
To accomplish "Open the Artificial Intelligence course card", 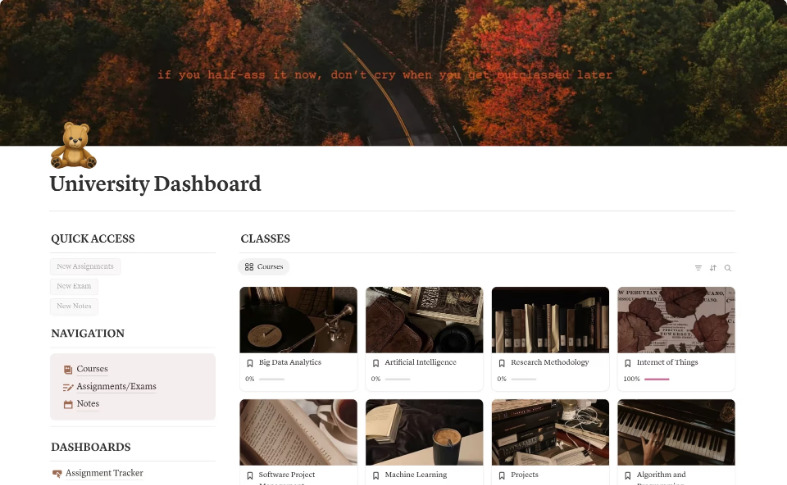I will point(425,338).
